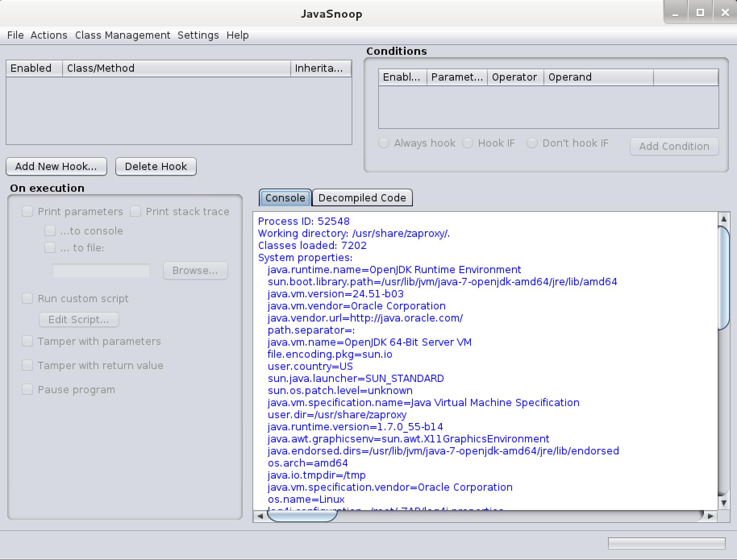
Task: Open the Settings menu
Action: click(x=198, y=35)
